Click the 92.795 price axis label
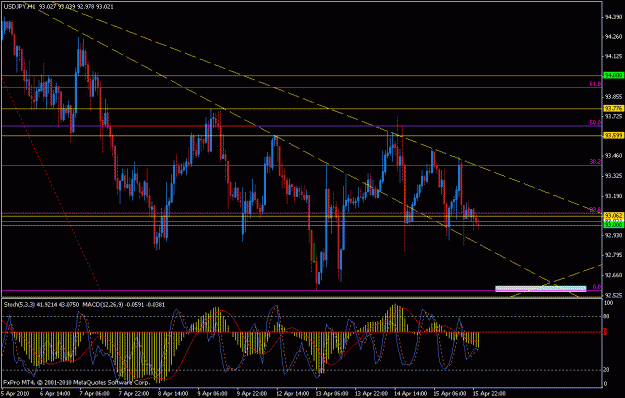The image size is (625, 398). coord(613,255)
